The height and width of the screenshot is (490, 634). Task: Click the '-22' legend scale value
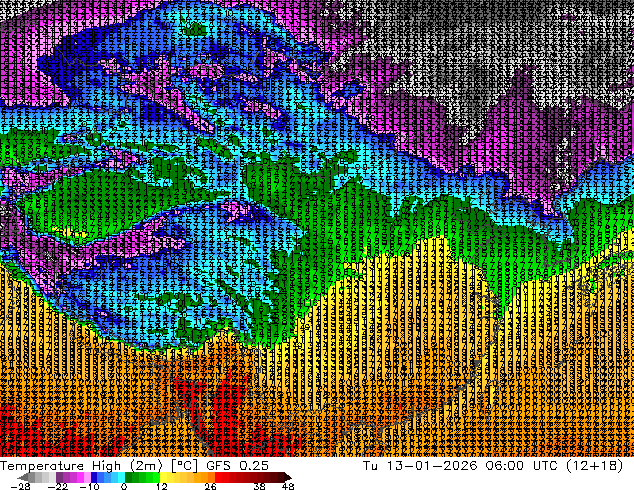(x=58, y=486)
